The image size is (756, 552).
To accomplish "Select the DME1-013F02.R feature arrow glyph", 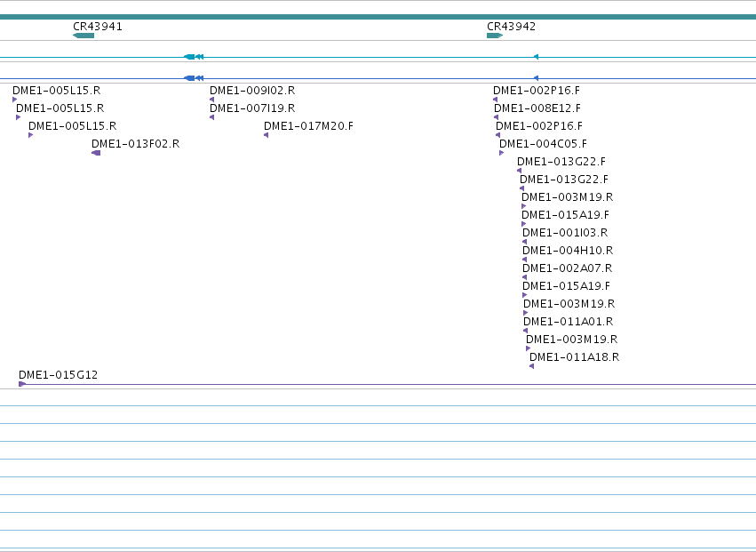I will [x=96, y=153].
